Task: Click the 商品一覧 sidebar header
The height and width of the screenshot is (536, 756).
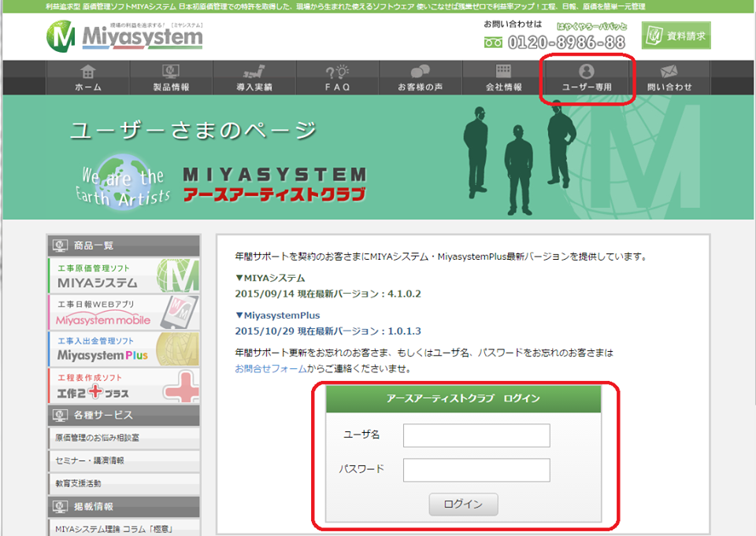Action: 124,246
